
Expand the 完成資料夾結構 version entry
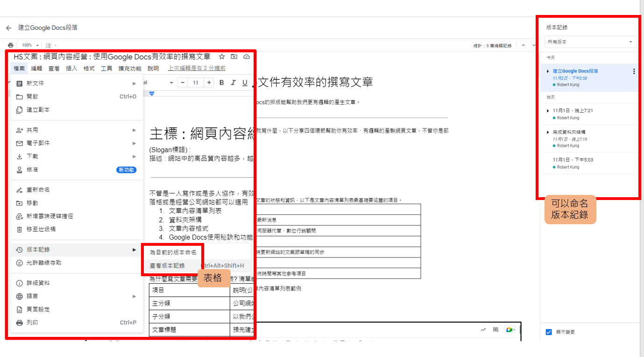point(548,132)
